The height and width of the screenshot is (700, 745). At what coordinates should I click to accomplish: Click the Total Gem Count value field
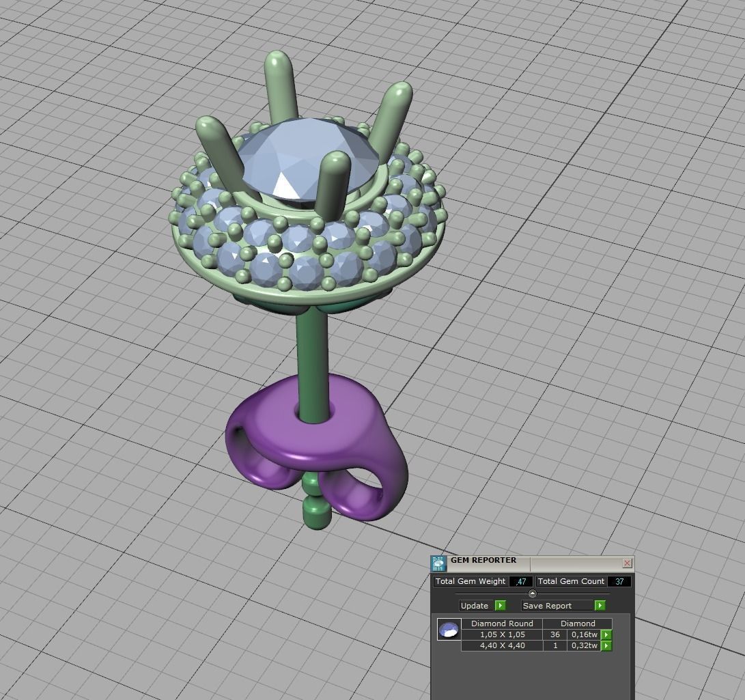[x=619, y=581]
